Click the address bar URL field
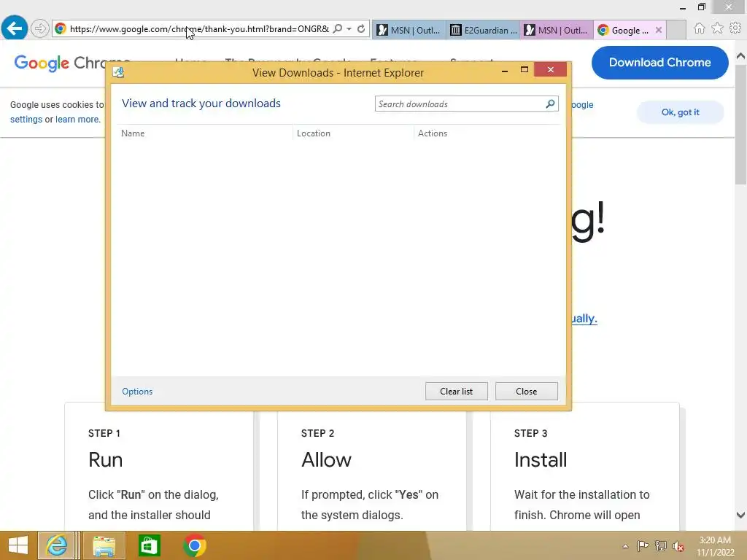Screen dimensions: 747x560 point(199,28)
